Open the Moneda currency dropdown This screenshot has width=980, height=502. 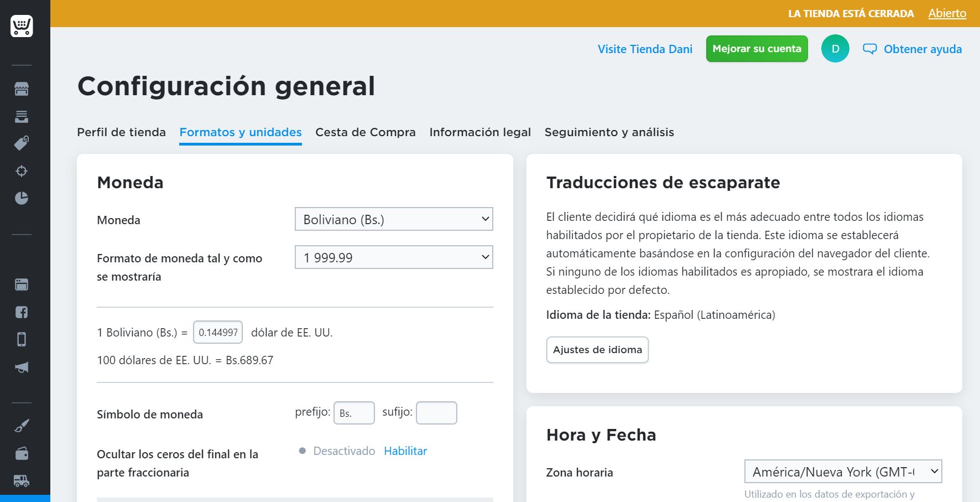point(394,219)
